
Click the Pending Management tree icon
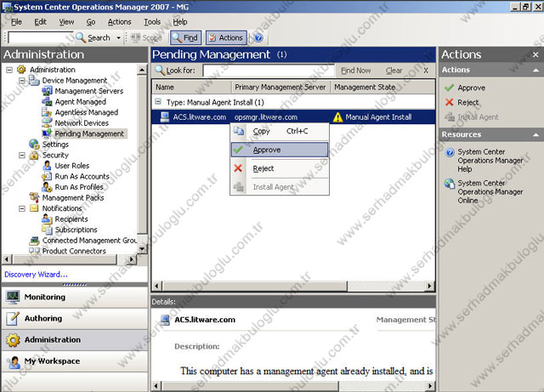click(47, 134)
